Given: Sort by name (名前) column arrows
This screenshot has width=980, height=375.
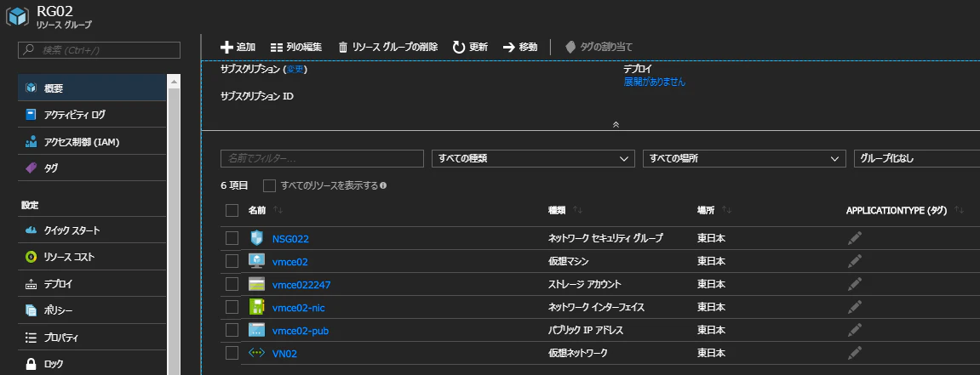Looking at the screenshot, I should (x=278, y=211).
